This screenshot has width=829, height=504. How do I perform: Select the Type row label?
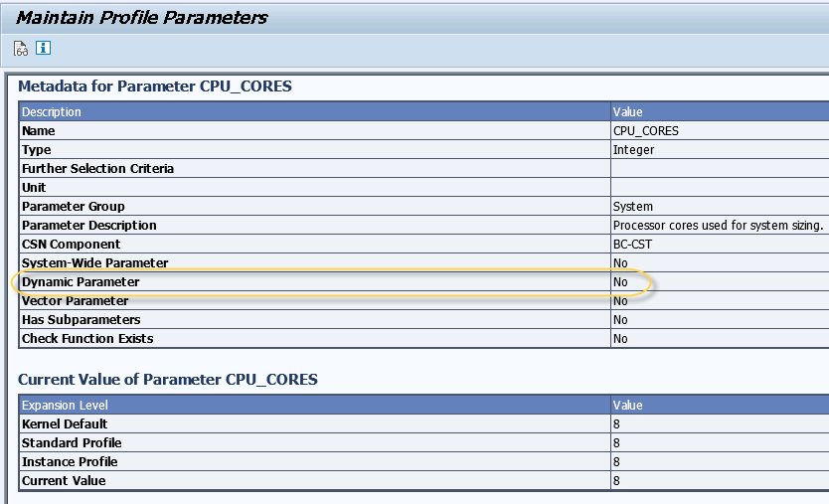(36, 150)
